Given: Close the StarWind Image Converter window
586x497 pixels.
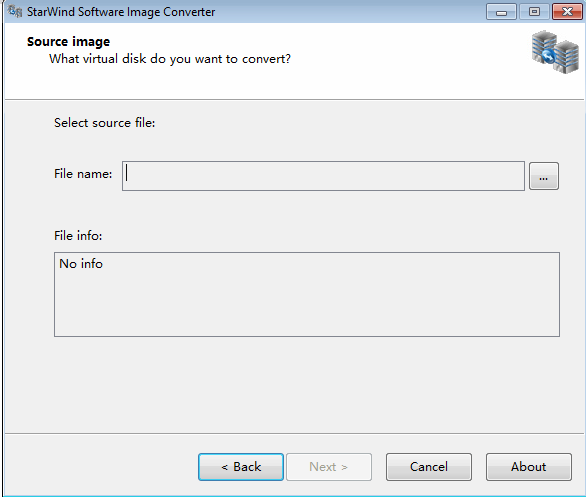Looking at the screenshot, I should [567, 12].
